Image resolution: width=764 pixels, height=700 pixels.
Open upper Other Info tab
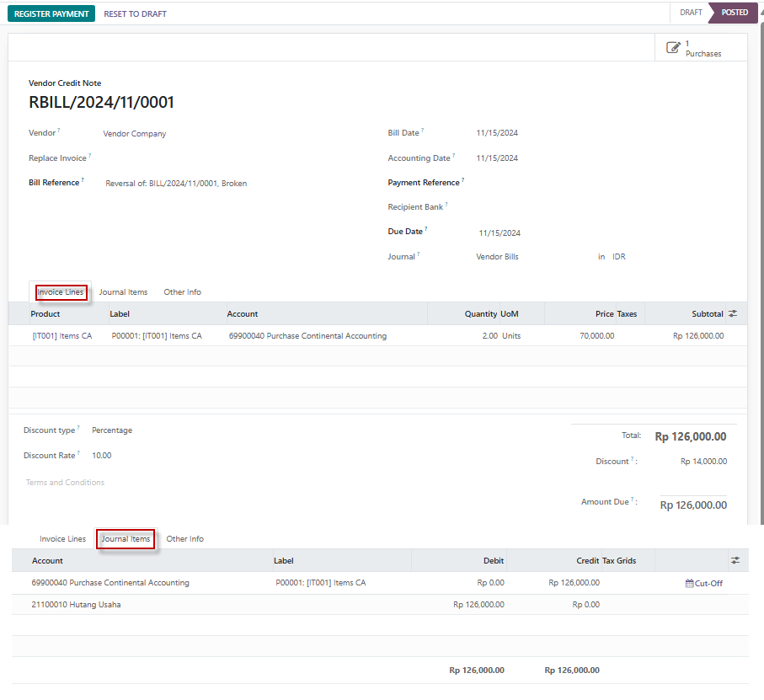(x=182, y=292)
